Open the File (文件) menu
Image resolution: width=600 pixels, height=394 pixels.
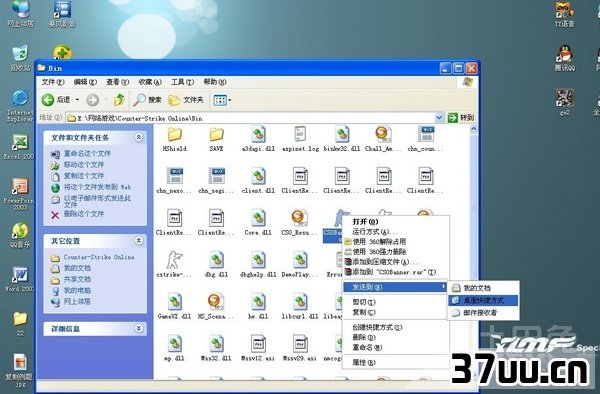pos(53,82)
